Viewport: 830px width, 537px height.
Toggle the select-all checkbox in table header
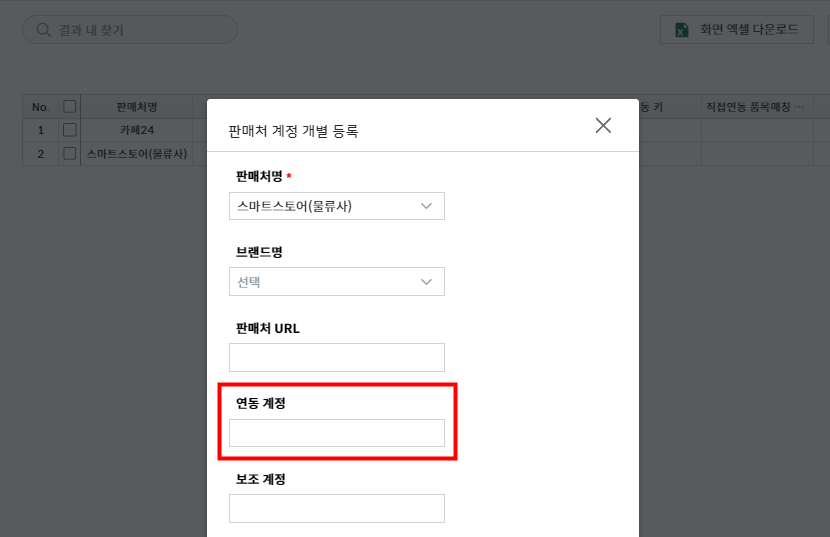[x=70, y=107]
